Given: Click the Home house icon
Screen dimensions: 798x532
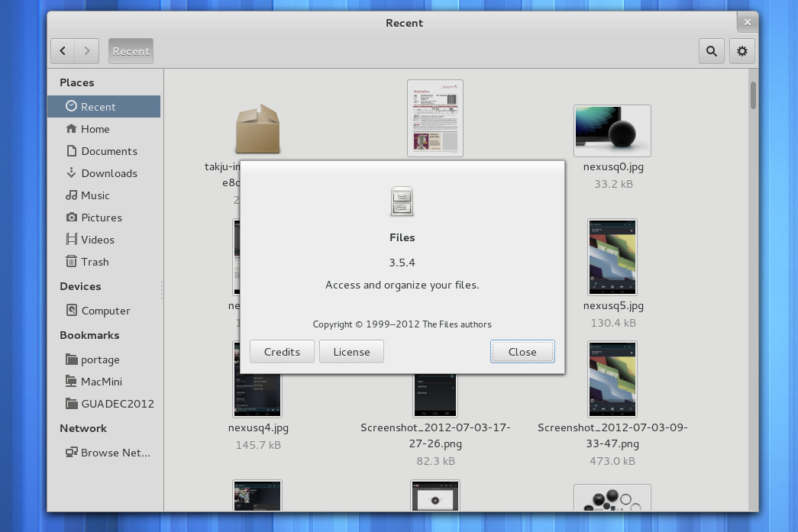Looking at the screenshot, I should (x=71, y=129).
